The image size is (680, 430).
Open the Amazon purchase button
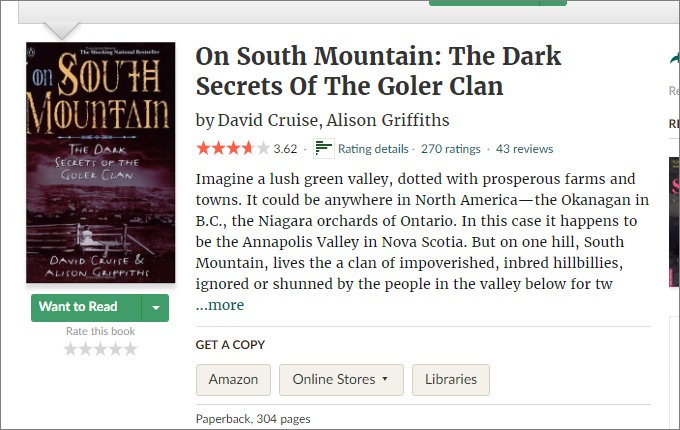click(x=233, y=380)
